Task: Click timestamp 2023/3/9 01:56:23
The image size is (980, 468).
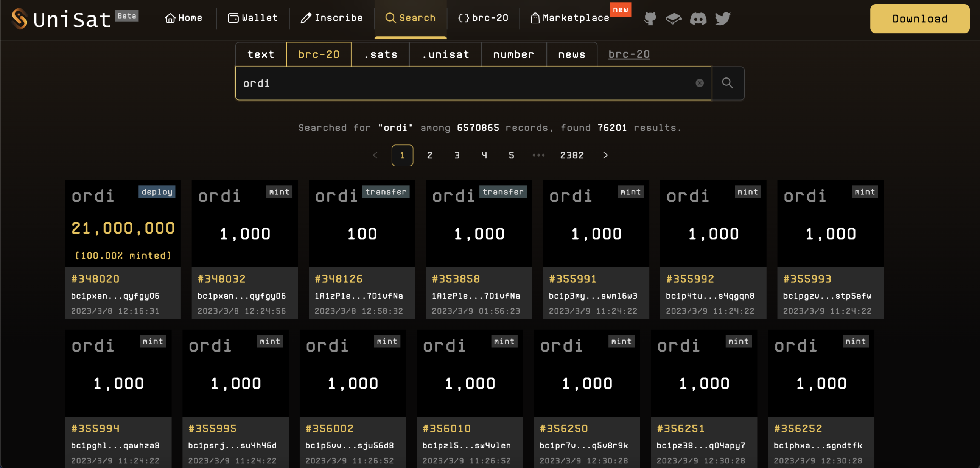Action: [476, 311]
